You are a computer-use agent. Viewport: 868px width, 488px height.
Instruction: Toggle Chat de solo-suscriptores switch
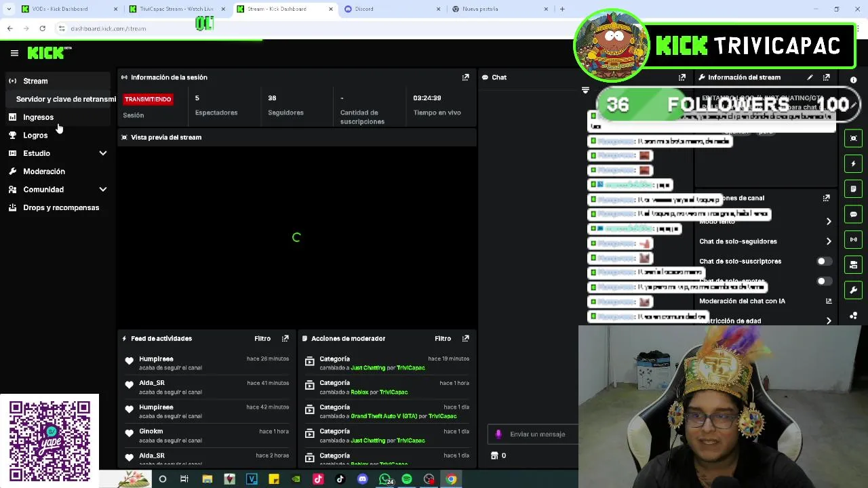tap(824, 261)
